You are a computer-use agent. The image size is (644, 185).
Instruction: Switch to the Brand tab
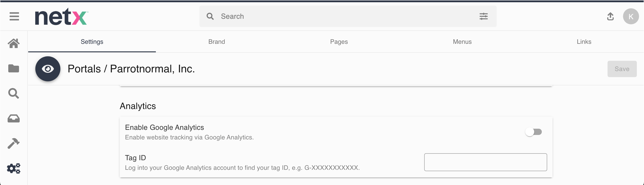pos(216,42)
